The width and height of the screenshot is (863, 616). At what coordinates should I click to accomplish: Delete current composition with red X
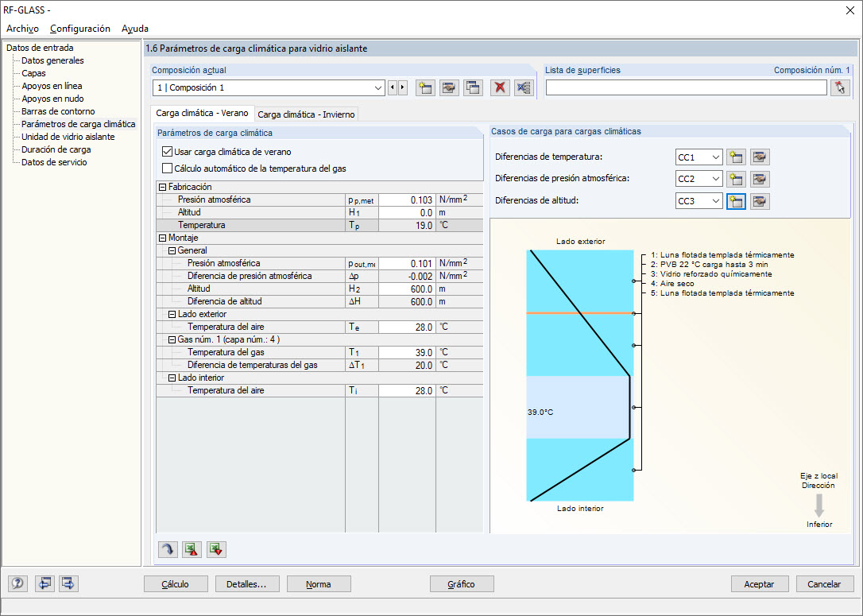tap(500, 88)
